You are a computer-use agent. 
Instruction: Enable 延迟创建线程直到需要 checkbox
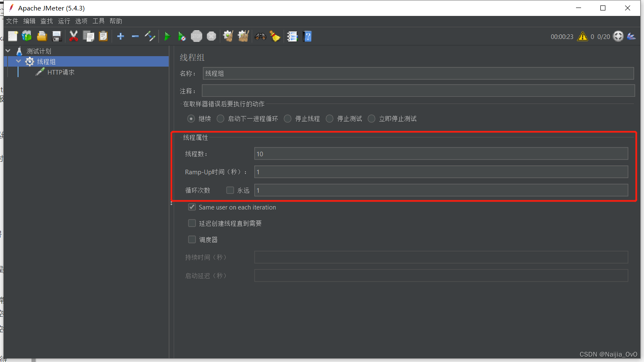coord(192,223)
